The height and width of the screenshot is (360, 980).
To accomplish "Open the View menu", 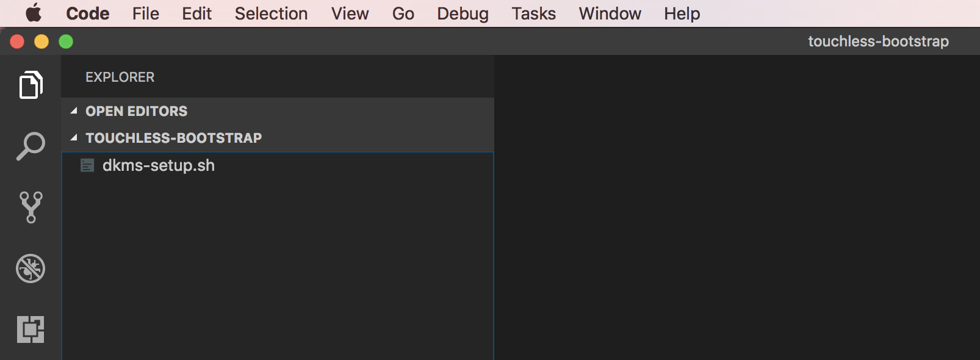I will click(350, 13).
